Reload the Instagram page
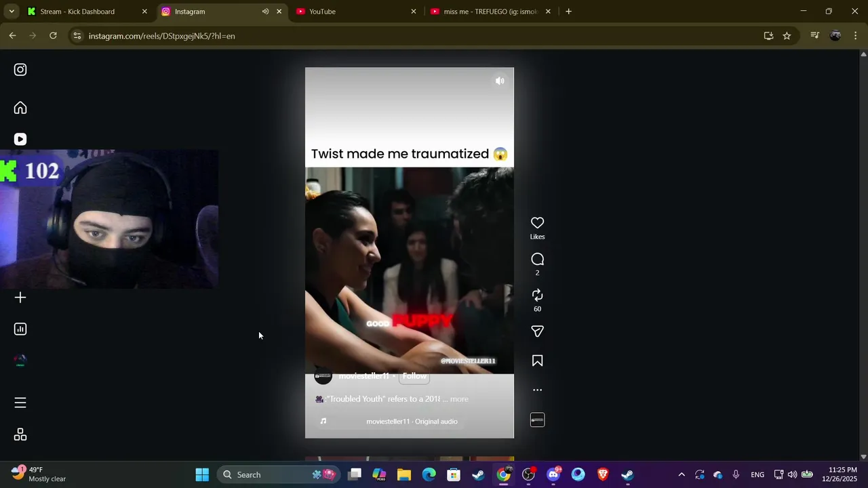This screenshot has height=488, width=868. click(53, 36)
